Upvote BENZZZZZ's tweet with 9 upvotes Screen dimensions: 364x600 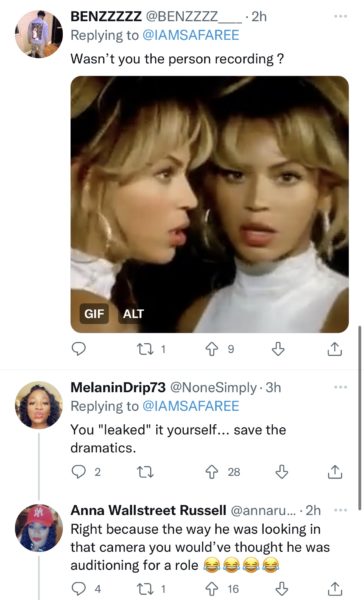[212, 349]
